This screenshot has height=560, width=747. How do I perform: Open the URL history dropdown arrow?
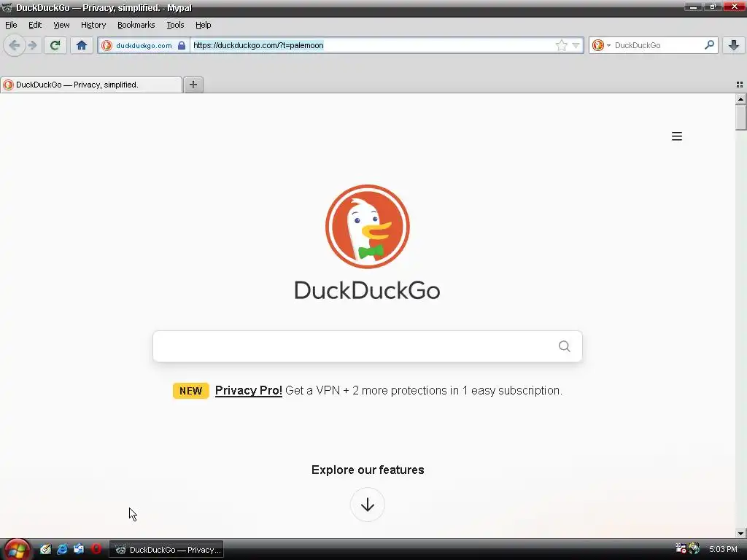pyautogui.click(x=576, y=45)
